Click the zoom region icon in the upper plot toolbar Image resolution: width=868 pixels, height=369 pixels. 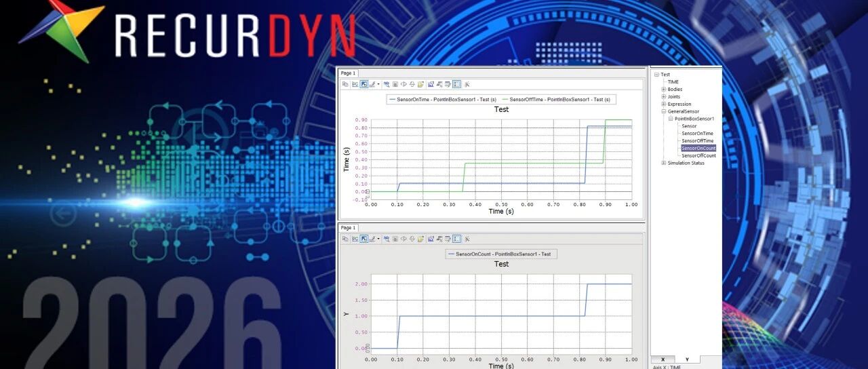click(x=387, y=84)
